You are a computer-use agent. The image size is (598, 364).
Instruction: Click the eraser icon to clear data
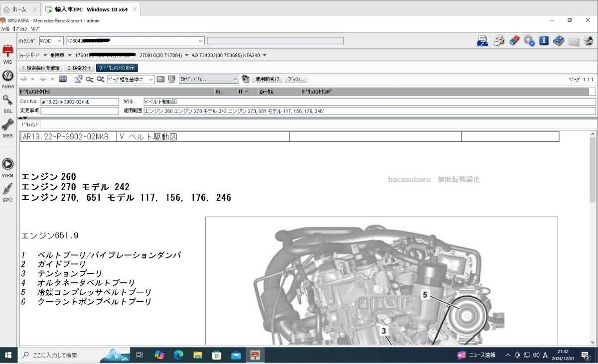click(x=514, y=41)
